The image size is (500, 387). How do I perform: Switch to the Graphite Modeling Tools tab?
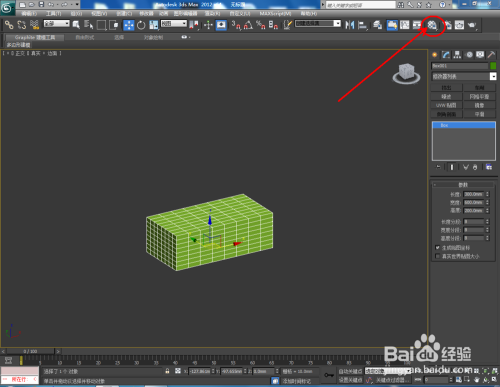[x=35, y=37]
